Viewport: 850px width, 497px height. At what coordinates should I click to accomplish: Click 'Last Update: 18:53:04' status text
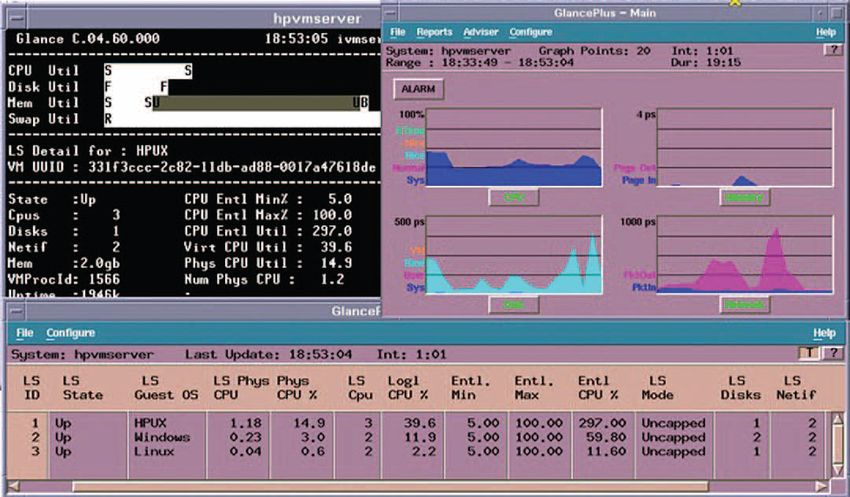coord(268,354)
